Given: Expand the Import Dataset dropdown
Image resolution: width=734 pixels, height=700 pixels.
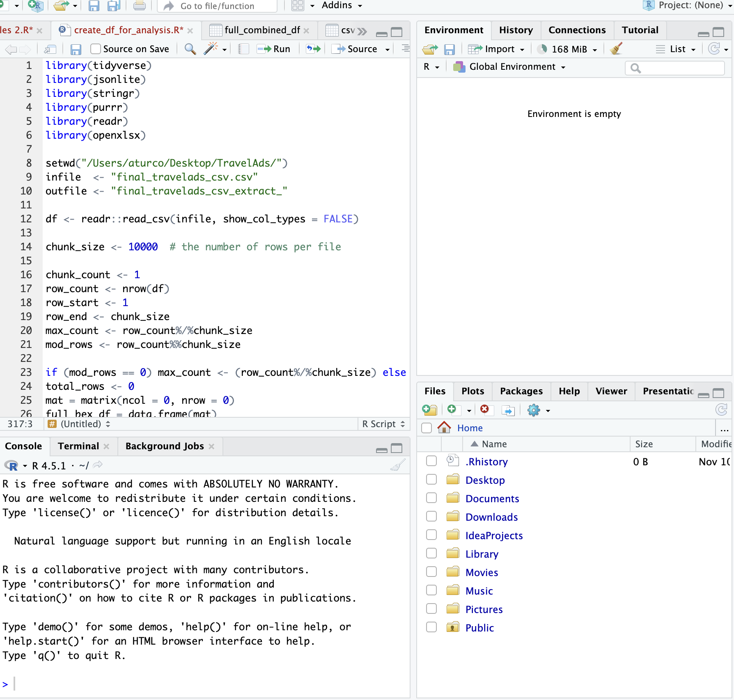Looking at the screenshot, I should coord(496,49).
